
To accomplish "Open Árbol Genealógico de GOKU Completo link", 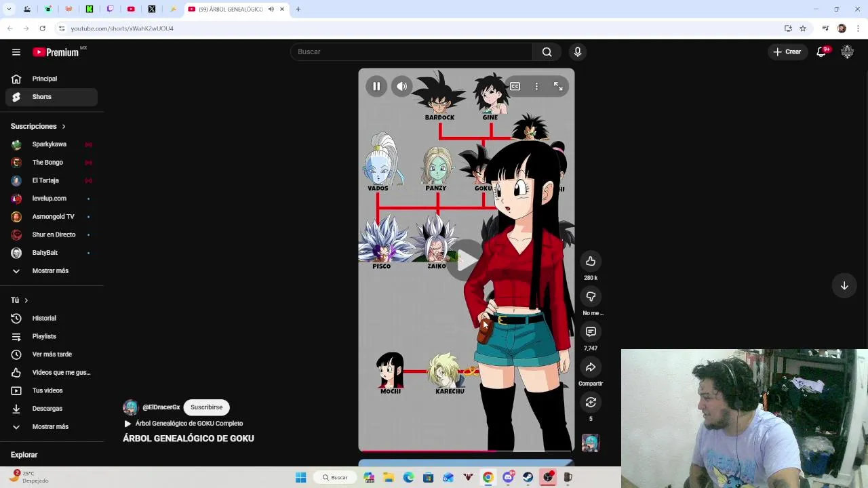I will coord(189,424).
